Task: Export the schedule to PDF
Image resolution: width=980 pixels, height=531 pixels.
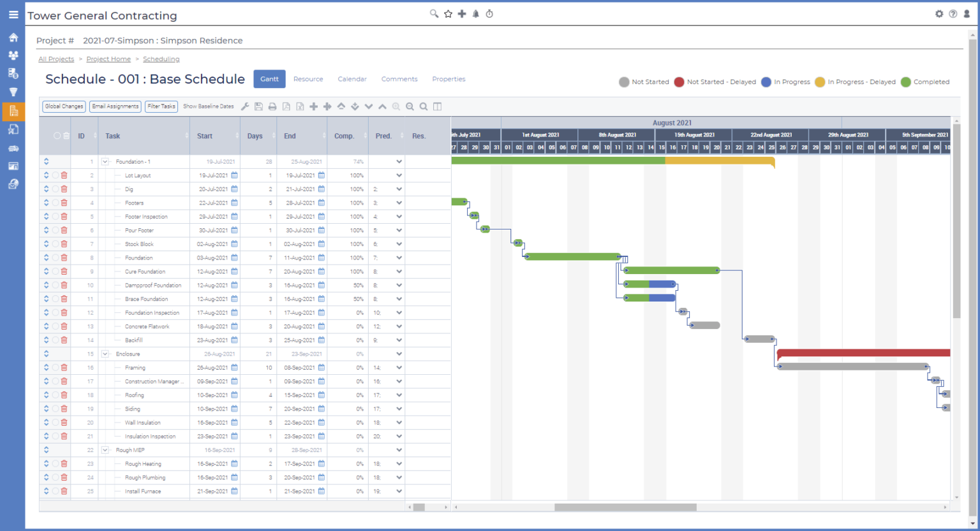Action: (286, 106)
